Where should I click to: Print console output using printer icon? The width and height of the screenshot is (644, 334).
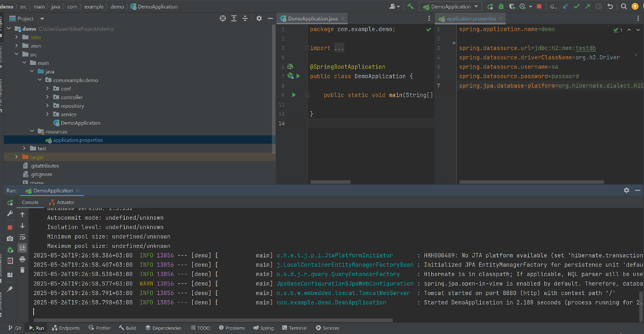pos(23,259)
